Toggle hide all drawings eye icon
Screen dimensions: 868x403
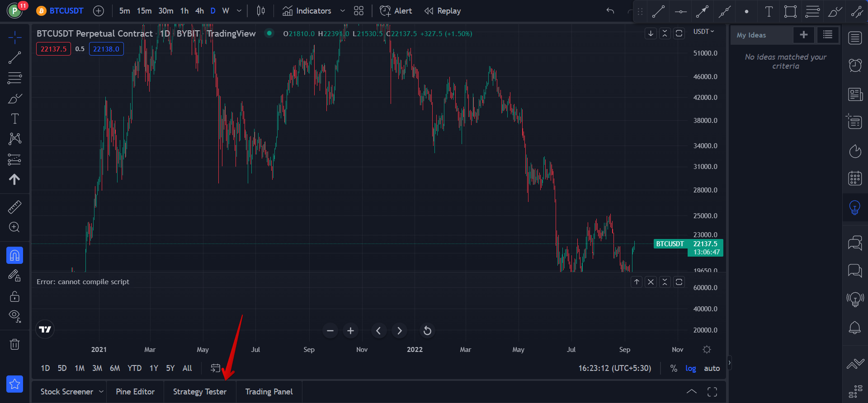coord(14,316)
